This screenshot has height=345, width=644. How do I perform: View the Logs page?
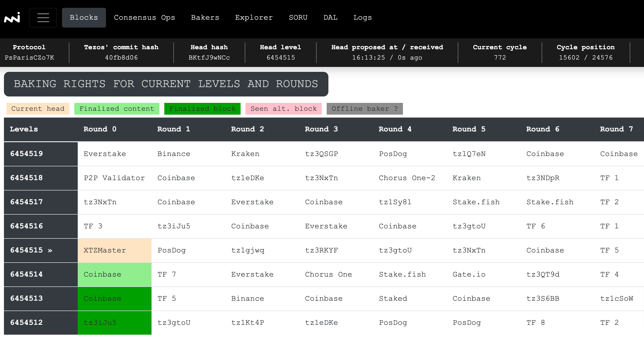(362, 17)
